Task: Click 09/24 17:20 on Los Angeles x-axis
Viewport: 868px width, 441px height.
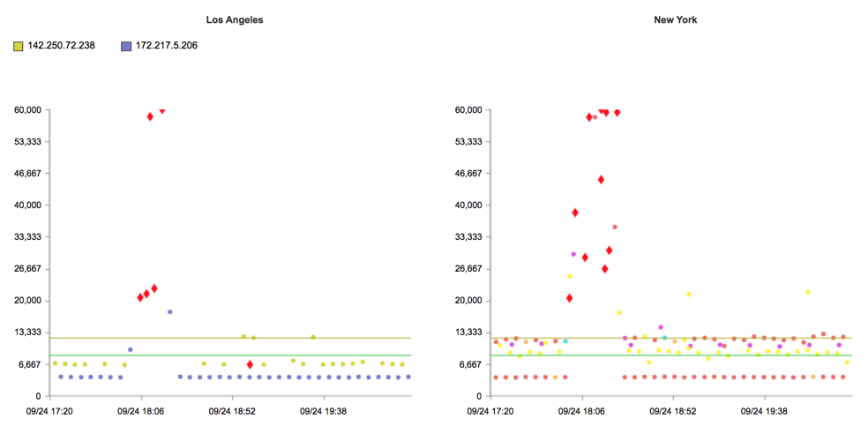Action: tap(49, 412)
